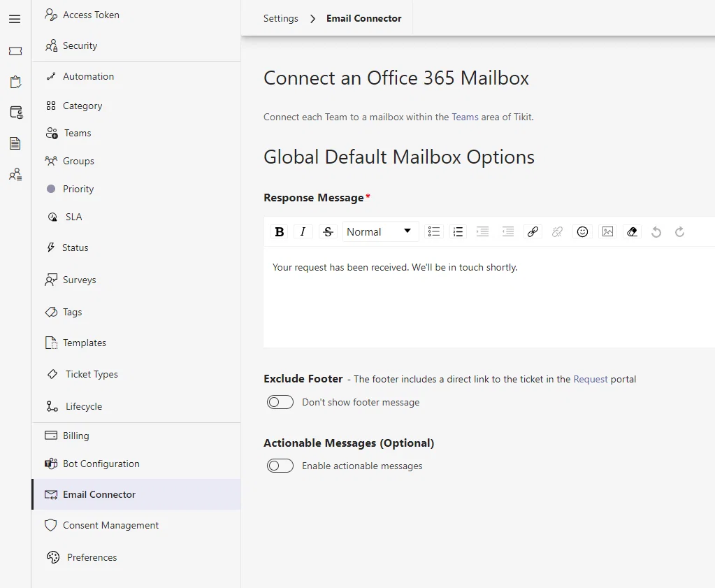This screenshot has width=715, height=588.
Task: Click the knowledge base icon in left rail
Action: click(16, 113)
